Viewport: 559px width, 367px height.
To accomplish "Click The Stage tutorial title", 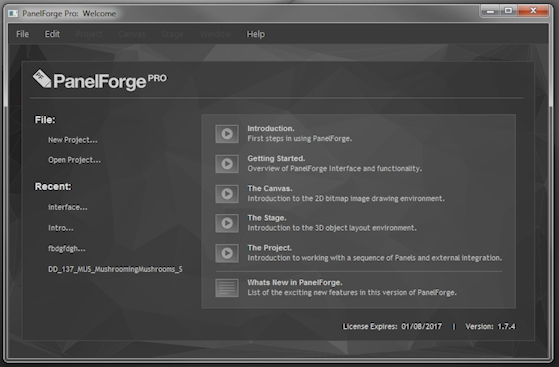I will [x=267, y=218].
